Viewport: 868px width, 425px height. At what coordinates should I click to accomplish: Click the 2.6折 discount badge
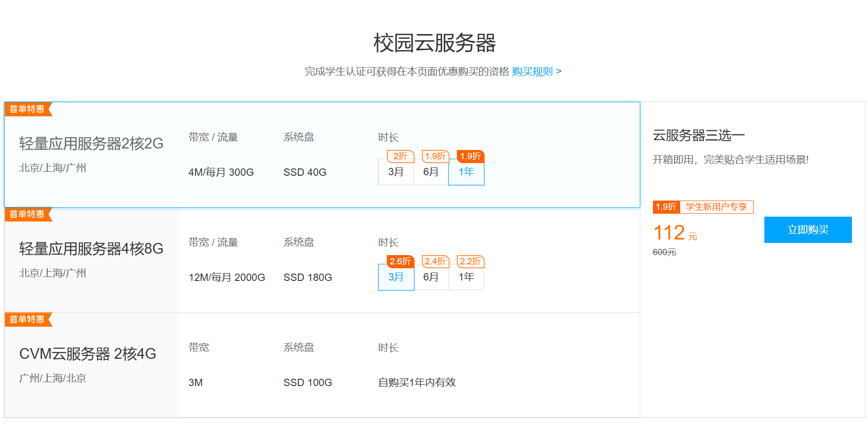(400, 261)
